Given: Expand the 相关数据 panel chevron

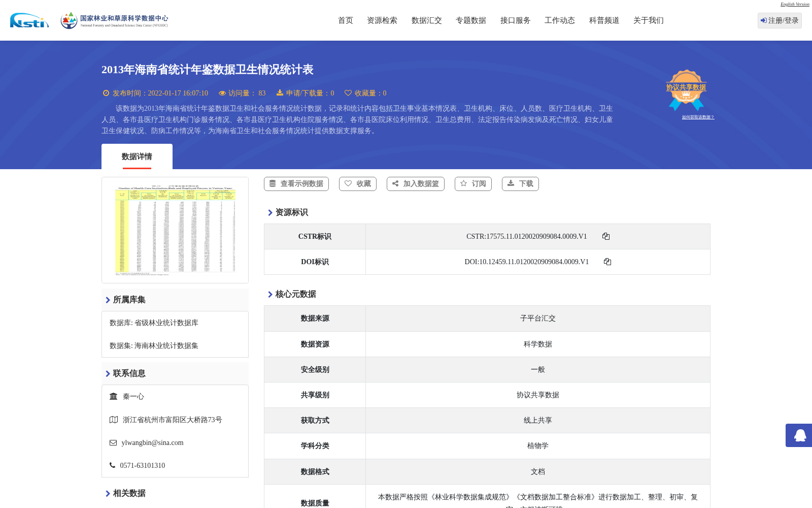Looking at the screenshot, I should 108,493.
